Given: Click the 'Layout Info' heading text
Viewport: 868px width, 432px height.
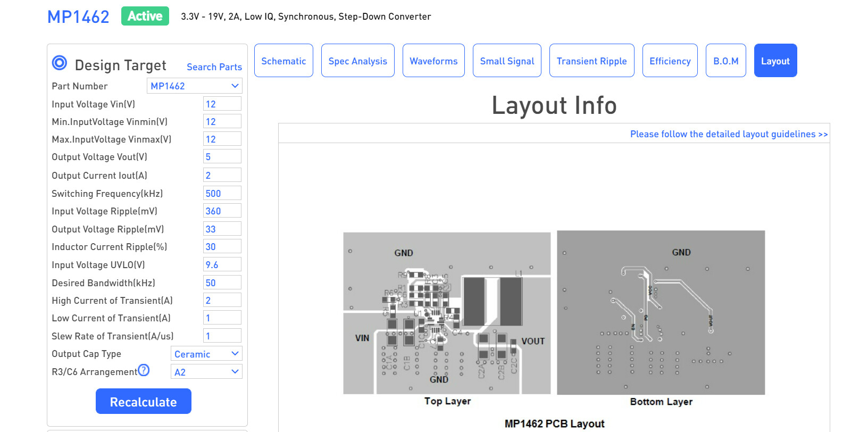Looking at the screenshot, I should 554,105.
